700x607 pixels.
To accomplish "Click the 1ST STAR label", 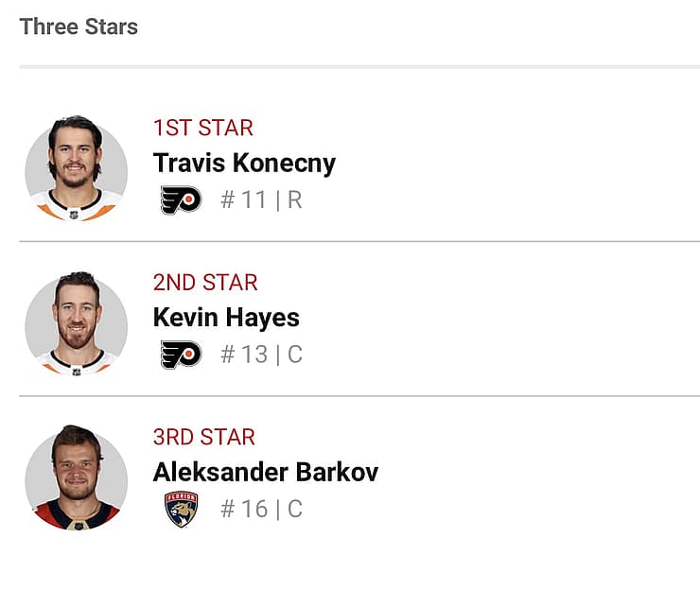I will tap(203, 128).
